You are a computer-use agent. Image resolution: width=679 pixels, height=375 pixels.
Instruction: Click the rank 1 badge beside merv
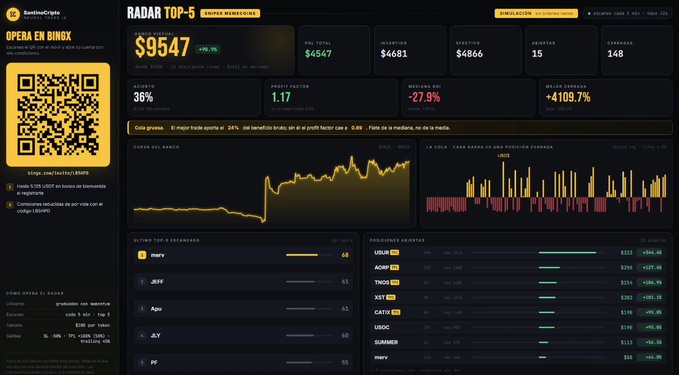142,255
